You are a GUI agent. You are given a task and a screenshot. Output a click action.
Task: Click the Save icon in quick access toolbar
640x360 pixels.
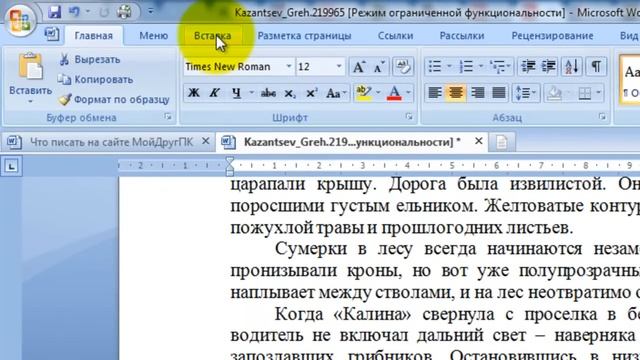[x=54, y=12]
